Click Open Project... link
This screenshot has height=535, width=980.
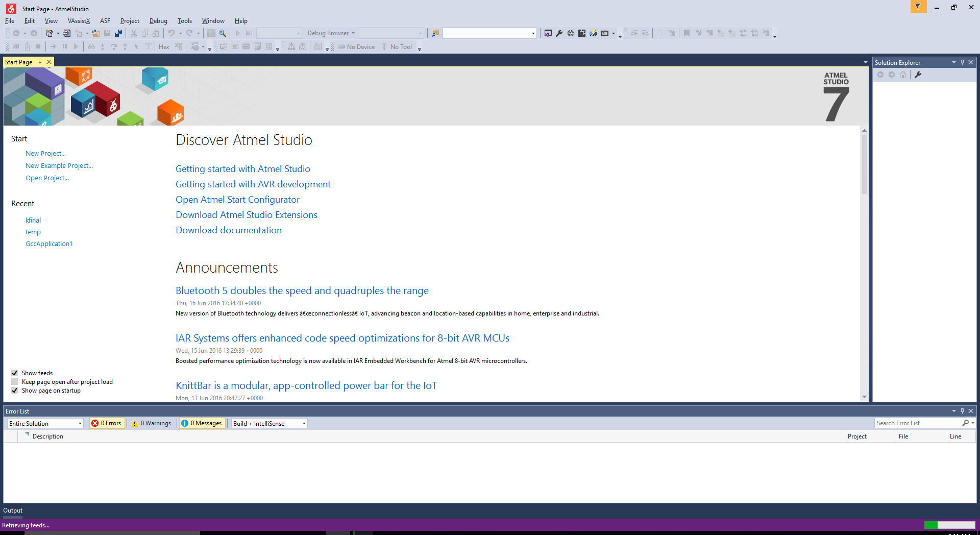pyautogui.click(x=47, y=178)
